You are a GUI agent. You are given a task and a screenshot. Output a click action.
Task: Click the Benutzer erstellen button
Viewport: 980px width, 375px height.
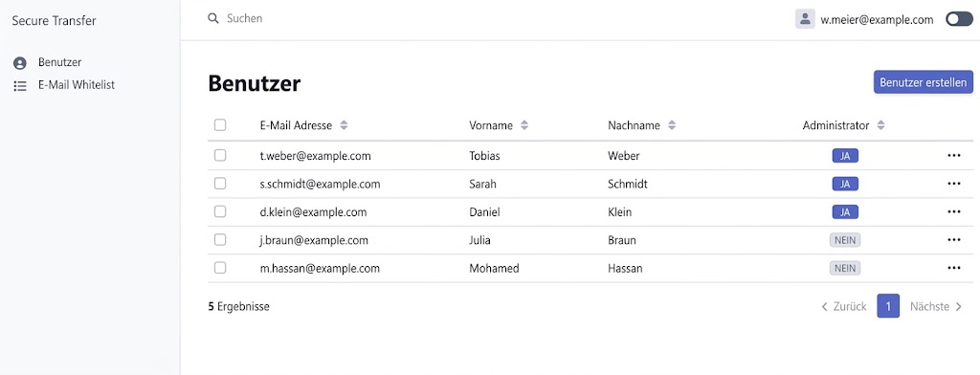click(924, 82)
